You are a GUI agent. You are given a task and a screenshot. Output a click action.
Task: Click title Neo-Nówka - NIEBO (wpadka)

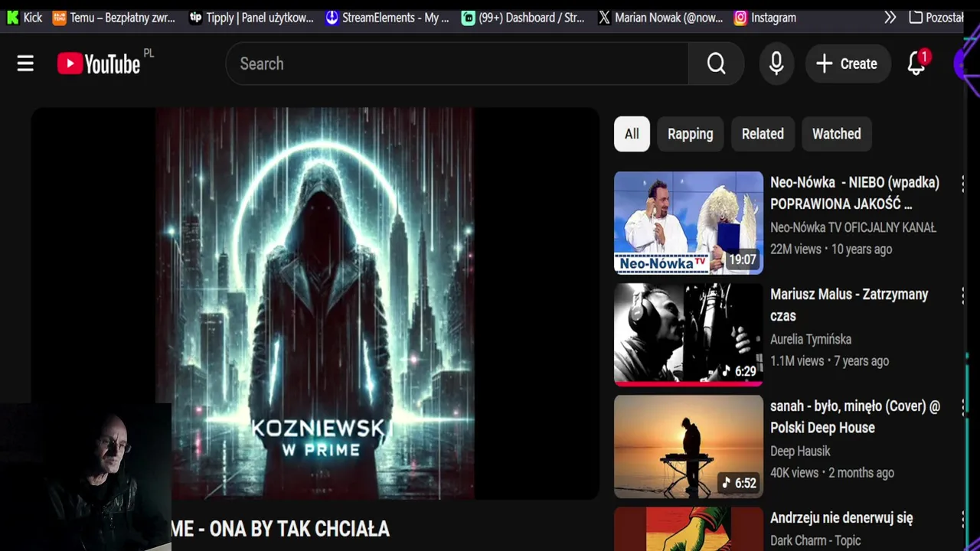(x=854, y=194)
